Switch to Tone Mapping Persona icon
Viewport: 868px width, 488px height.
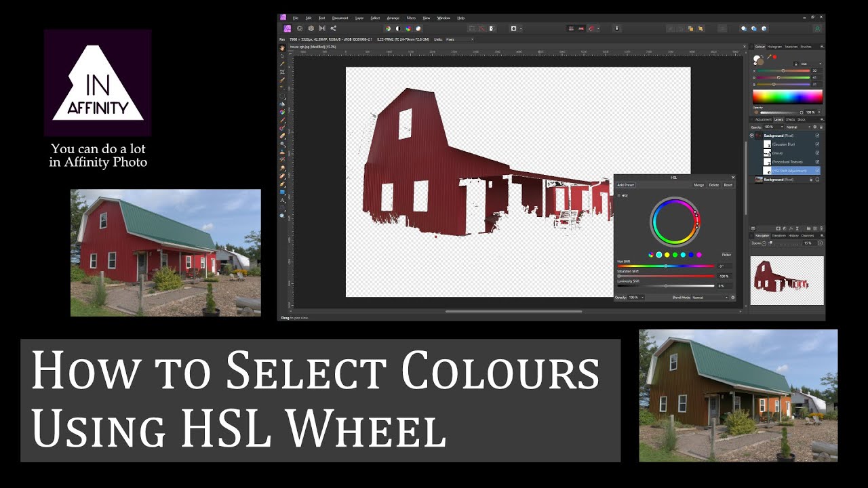[322, 28]
